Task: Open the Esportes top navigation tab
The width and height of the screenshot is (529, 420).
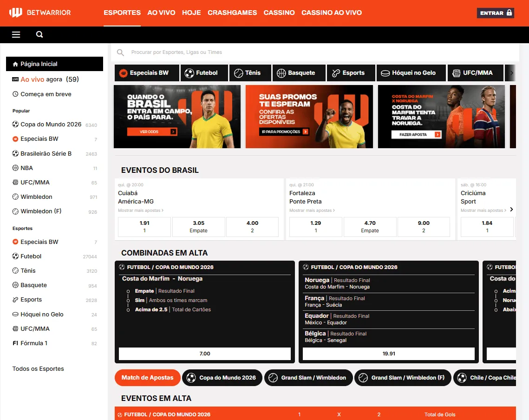Action: pos(122,13)
